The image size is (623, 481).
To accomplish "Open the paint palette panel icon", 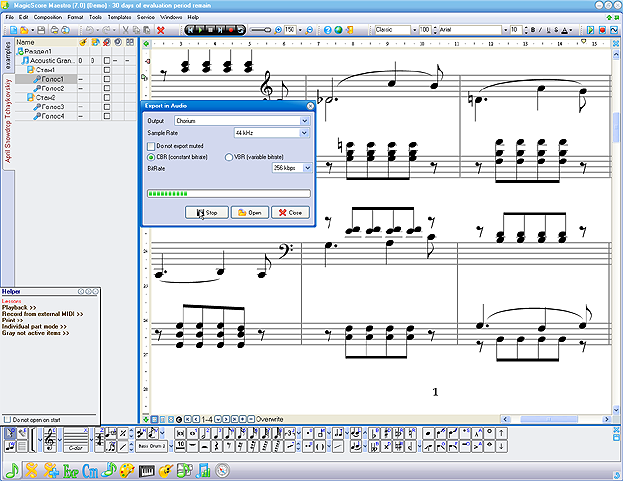I will click(127, 471).
